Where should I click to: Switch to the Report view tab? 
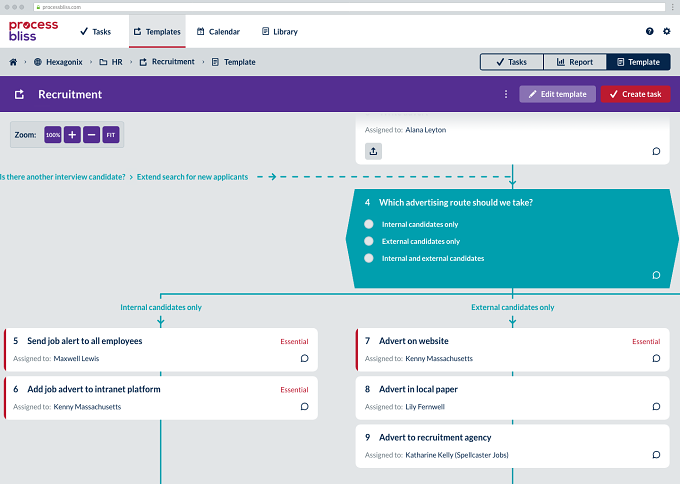pos(575,62)
